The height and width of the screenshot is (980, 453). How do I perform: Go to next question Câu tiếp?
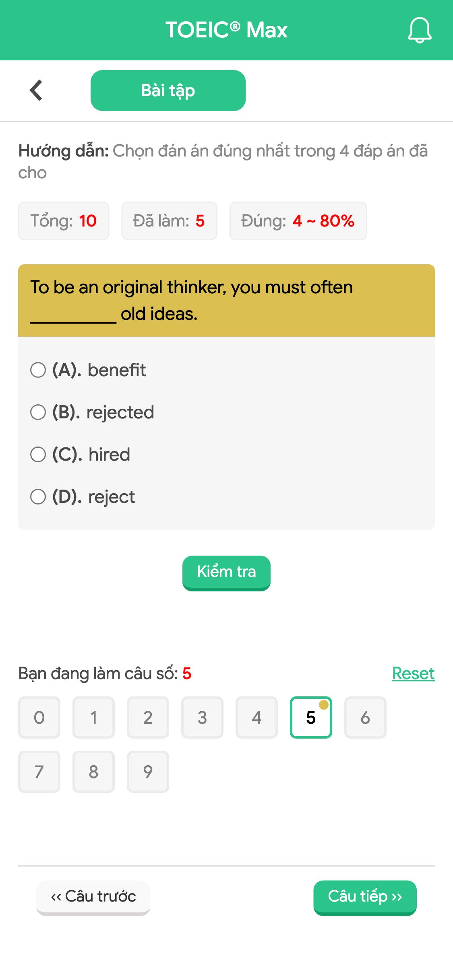pos(365,898)
